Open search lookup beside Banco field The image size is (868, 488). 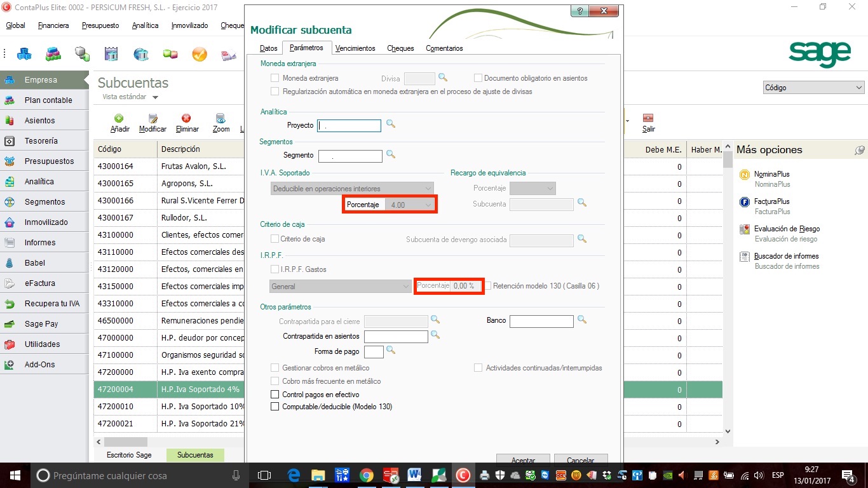click(581, 320)
